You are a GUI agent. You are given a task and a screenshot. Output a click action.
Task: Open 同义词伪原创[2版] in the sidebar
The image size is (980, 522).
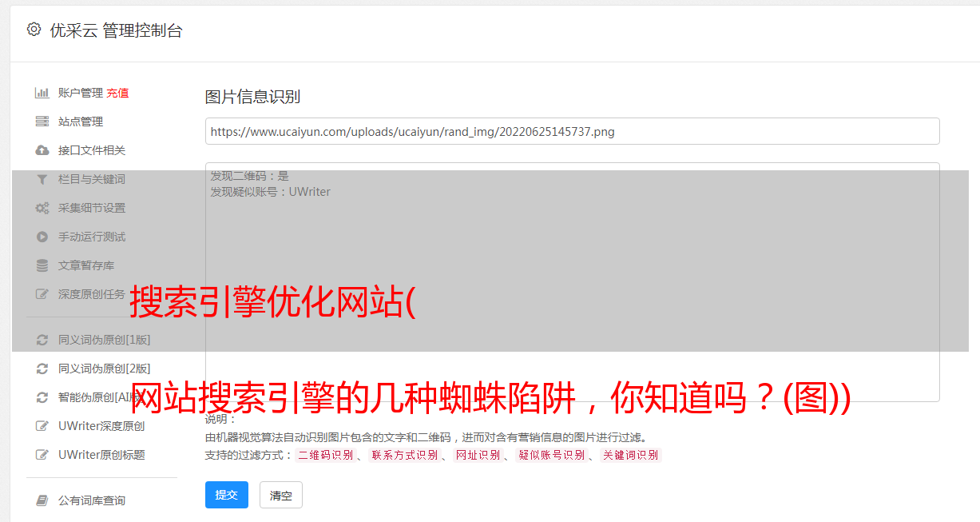coord(104,369)
